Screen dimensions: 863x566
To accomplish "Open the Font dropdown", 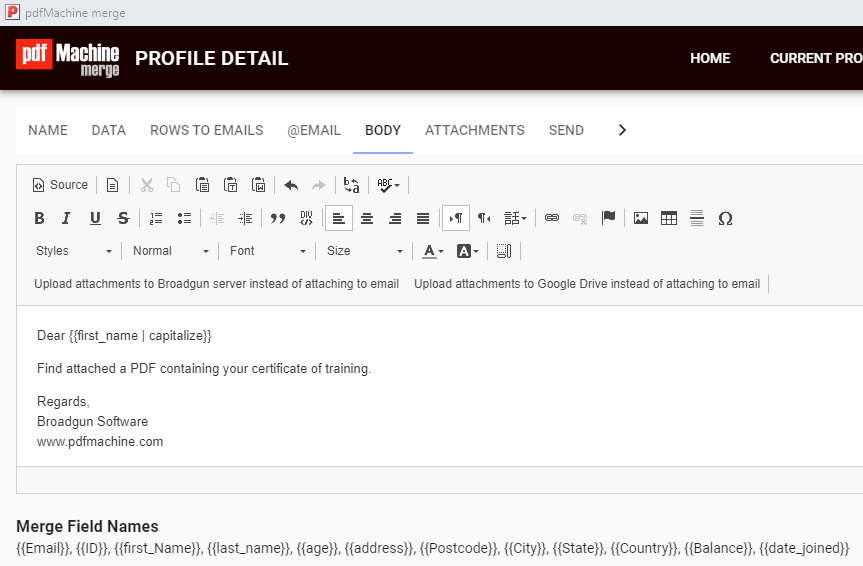I will click(267, 251).
